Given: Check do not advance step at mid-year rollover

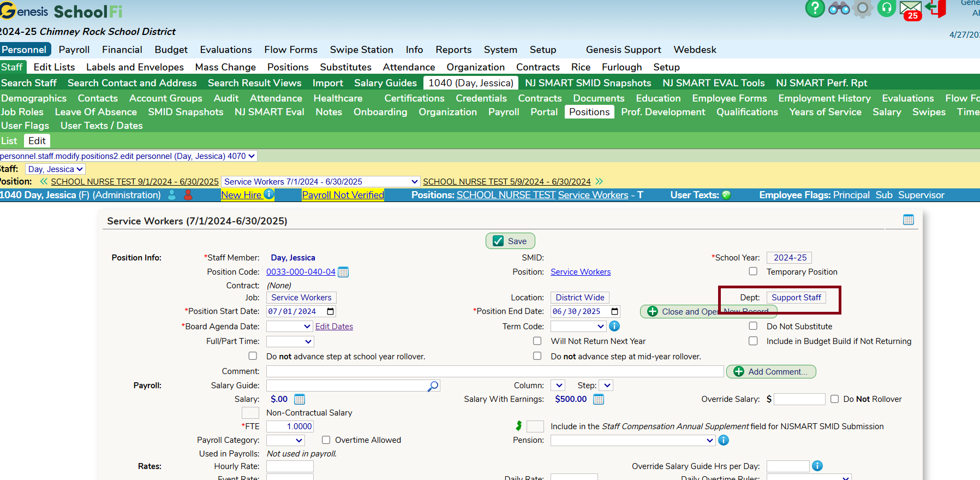Looking at the screenshot, I should 537,356.
